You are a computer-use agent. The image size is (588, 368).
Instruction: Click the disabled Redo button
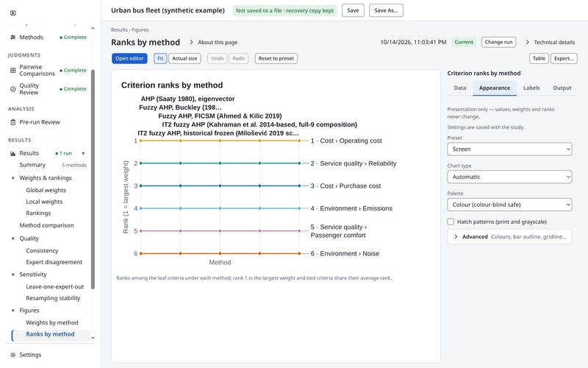point(238,59)
